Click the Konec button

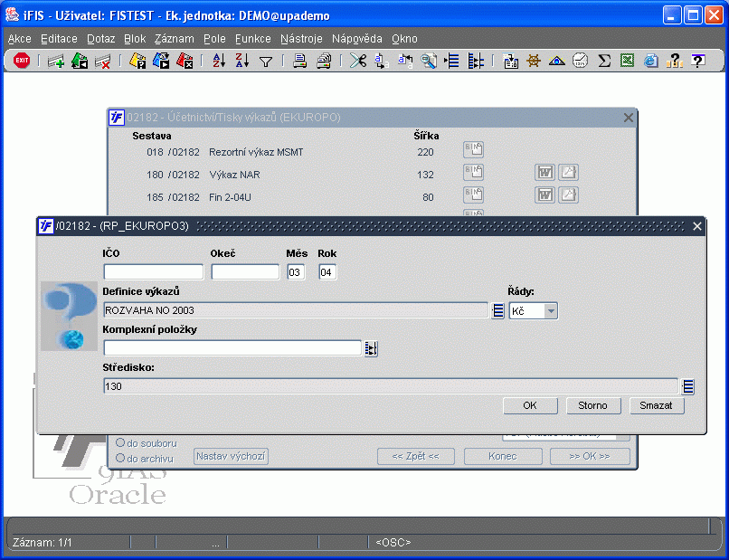click(503, 456)
